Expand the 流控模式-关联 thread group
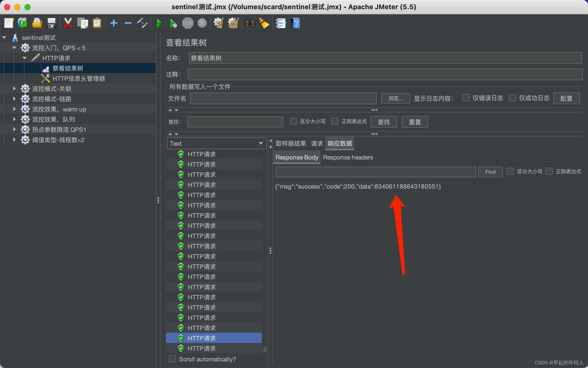588x368 pixels. click(x=15, y=89)
